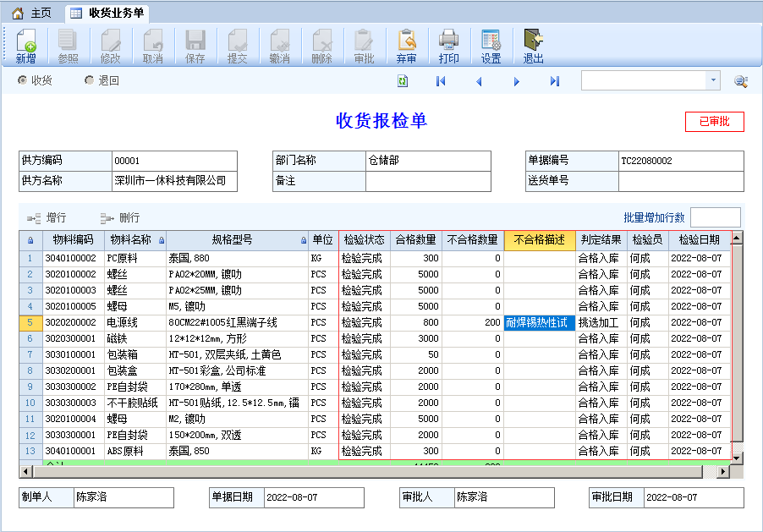Click the 不合格数量 cell showing 200
The image size is (763, 532).
click(x=473, y=323)
